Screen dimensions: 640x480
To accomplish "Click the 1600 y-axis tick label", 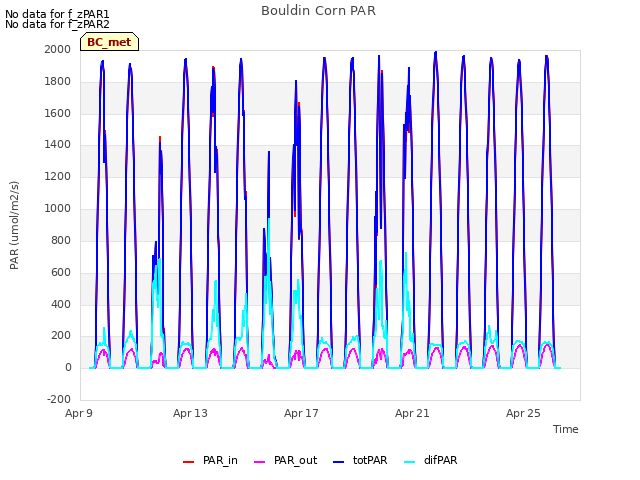I will 58,113.
